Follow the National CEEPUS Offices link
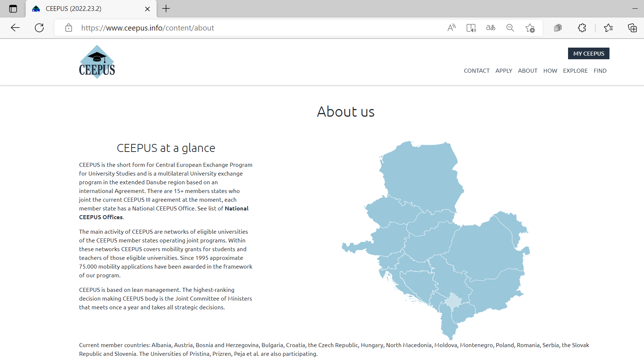Image resolution: width=644 pixels, height=362 pixels. [164, 213]
